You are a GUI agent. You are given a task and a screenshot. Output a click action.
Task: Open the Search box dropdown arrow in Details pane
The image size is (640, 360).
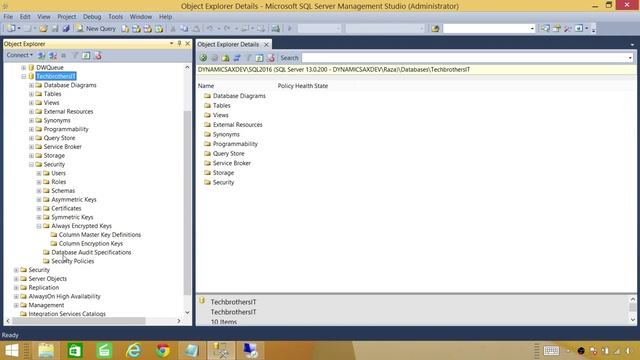point(630,58)
